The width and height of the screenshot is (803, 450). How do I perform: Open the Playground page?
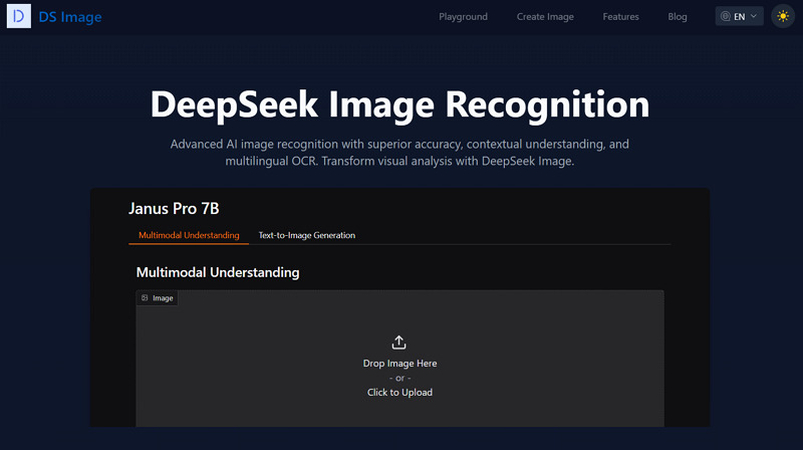point(463,16)
